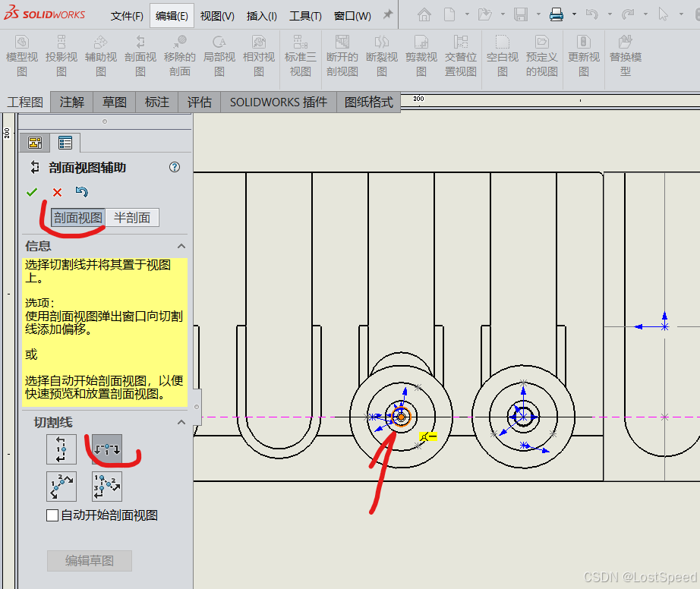Open help for 剖面视图辅助
The width and height of the screenshot is (700, 589).
[x=175, y=167]
